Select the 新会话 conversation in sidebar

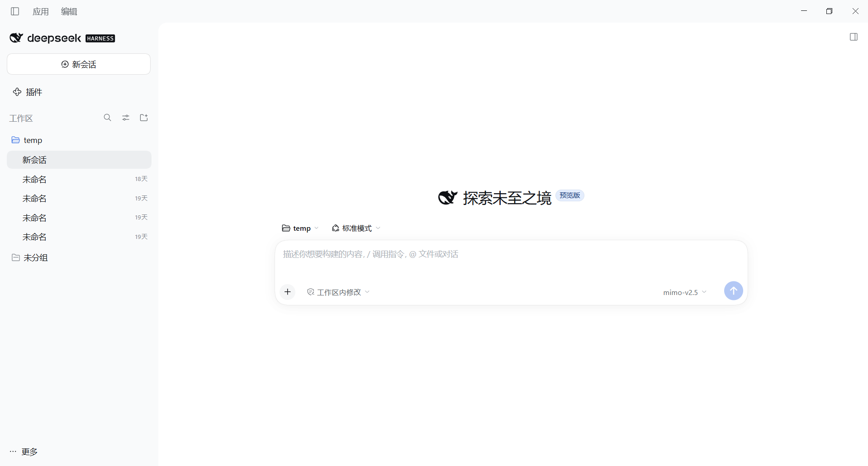[x=79, y=160]
